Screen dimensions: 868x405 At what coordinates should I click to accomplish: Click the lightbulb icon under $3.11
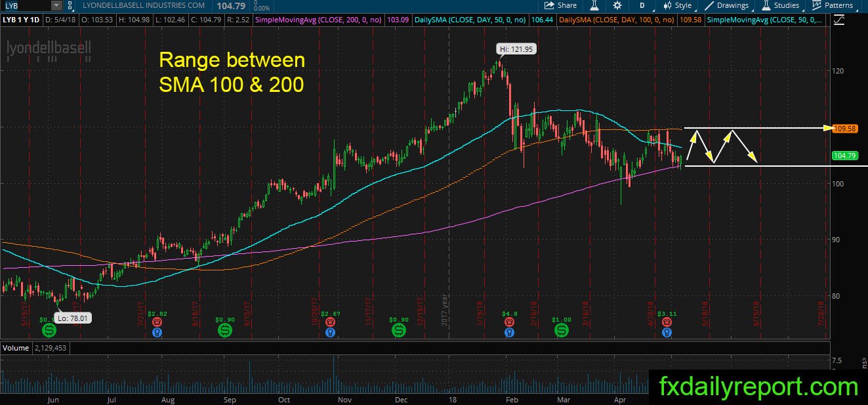click(667, 333)
